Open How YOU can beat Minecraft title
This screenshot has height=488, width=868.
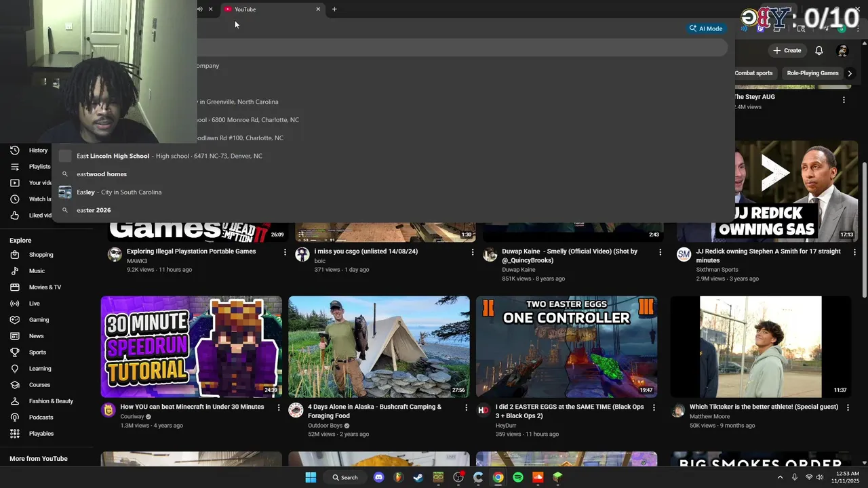(192, 407)
